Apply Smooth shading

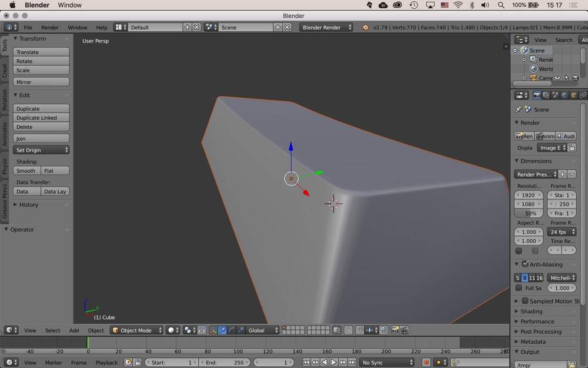pyautogui.click(x=27, y=171)
